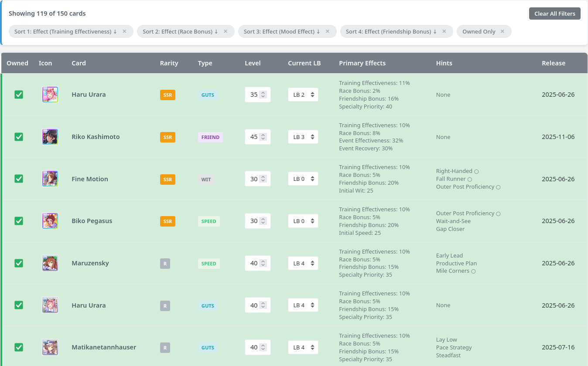The width and height of the screenshot is (588, 366).
Task: Open Riko Kashimoto's card icon
Action: (50, 137)
